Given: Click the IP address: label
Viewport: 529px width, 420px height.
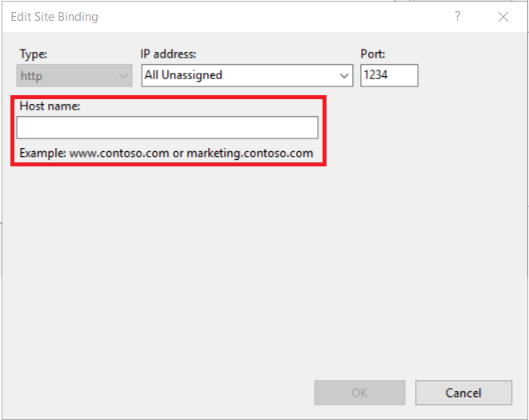Looking at the screenshot, I should pyautogui.click(x=169, y=54).
